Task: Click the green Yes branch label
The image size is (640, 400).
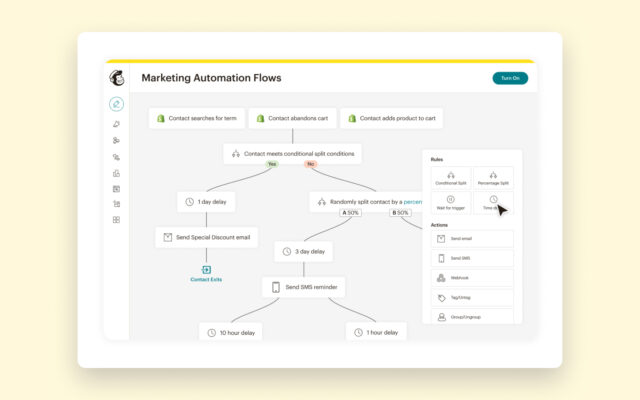Action: [x=272, y=164]
